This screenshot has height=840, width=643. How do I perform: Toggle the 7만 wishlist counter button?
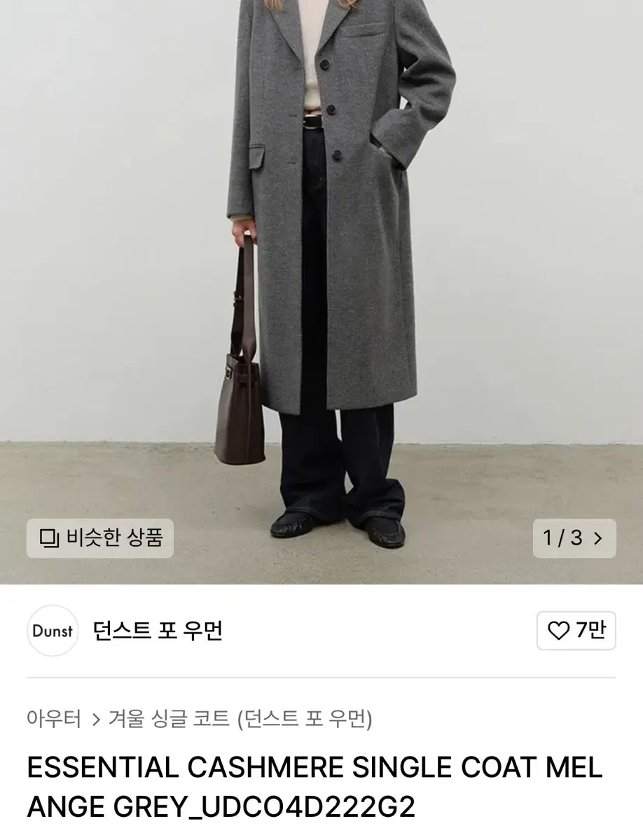(x=576, y=631)
